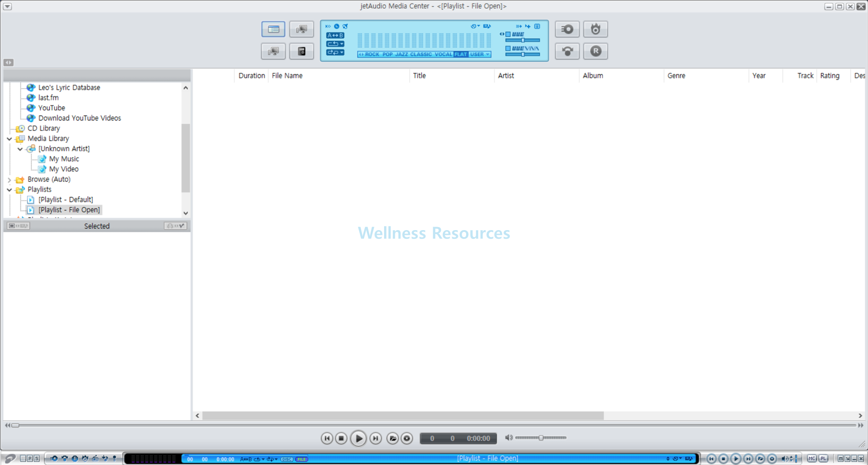Sort list by Rating column header
The height and width of the screenshot is (465, 868).
833,76
